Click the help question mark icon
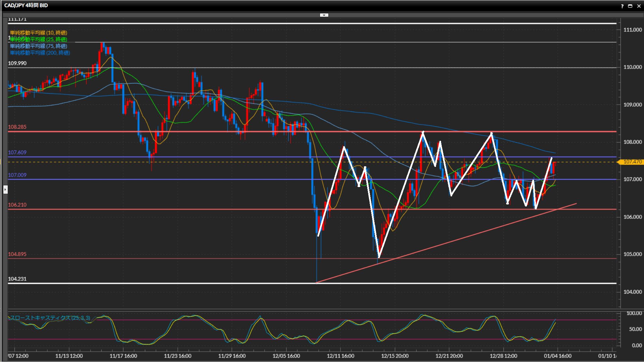 click(622, 6)
